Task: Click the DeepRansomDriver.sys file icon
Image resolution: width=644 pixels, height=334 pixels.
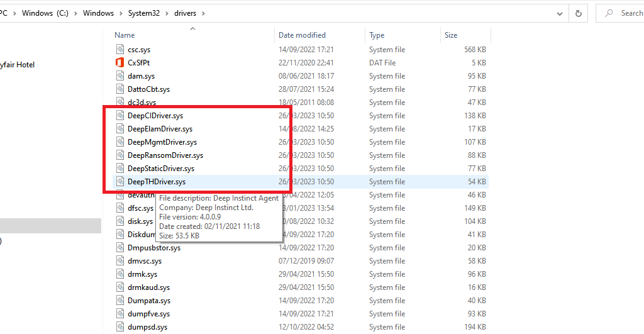Action: point(120,155)
